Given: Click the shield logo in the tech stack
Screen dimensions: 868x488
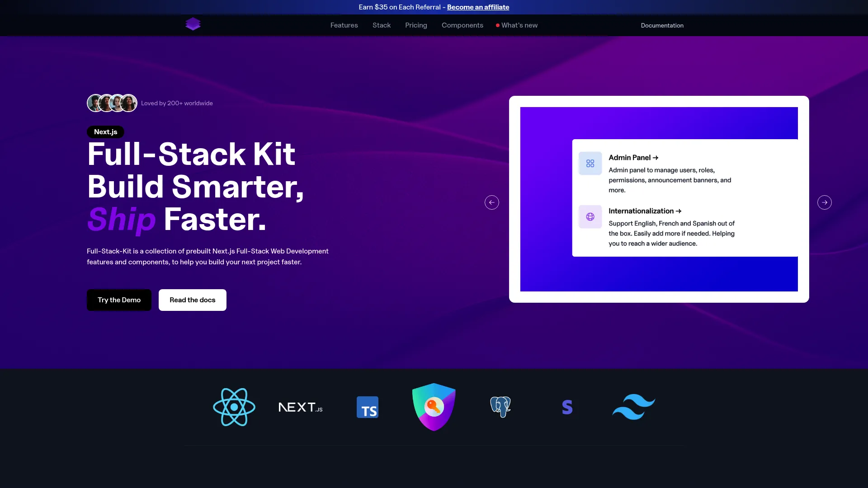Looking at the screenshot, I should [434, 407].
